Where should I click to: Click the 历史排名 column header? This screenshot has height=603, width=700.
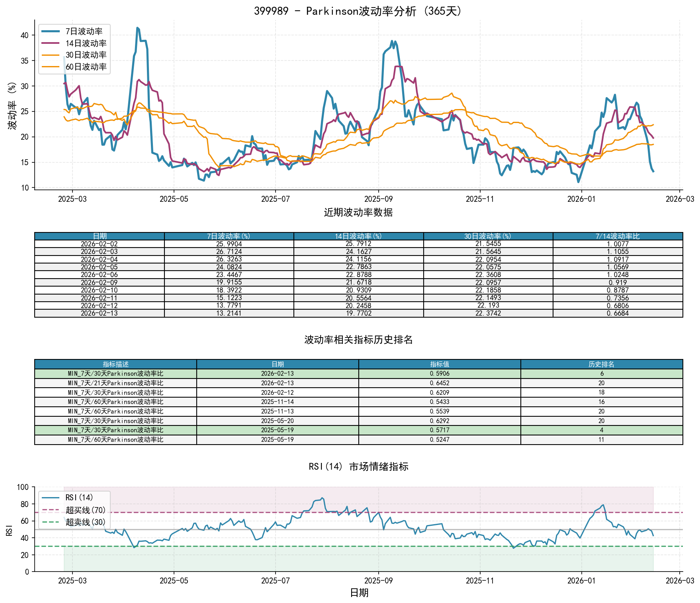601,364
